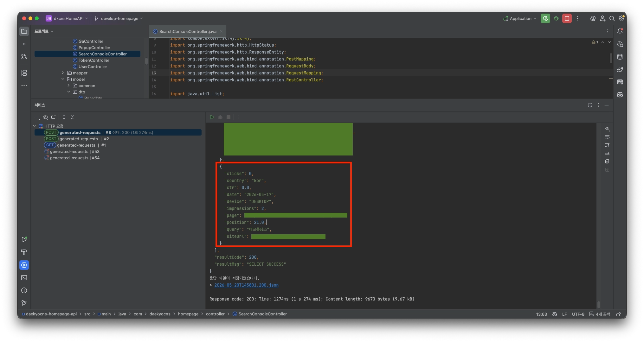Open the develop-homepage branch dropdown
The width and height of the screenshot is (644, 342).
pos(119,18)
